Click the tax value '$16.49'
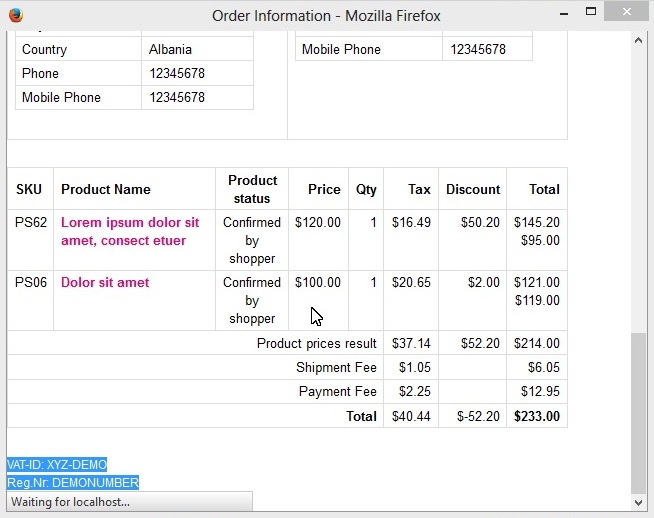 coord(411,222)
